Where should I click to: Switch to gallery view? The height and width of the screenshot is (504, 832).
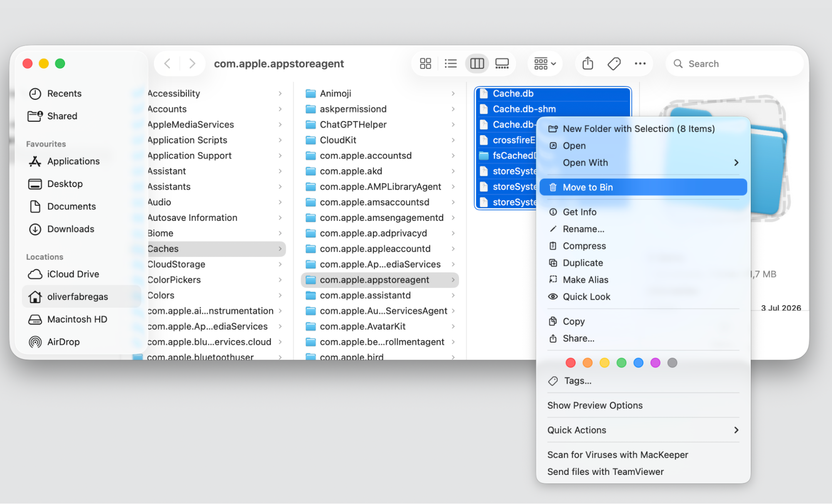pyautogui.click(x=502, y=64)
